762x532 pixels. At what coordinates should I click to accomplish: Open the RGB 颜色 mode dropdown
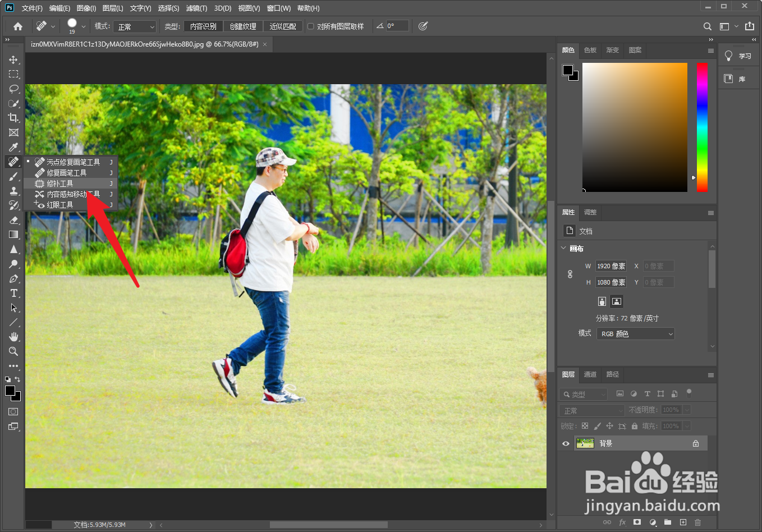tap(636, 334)
